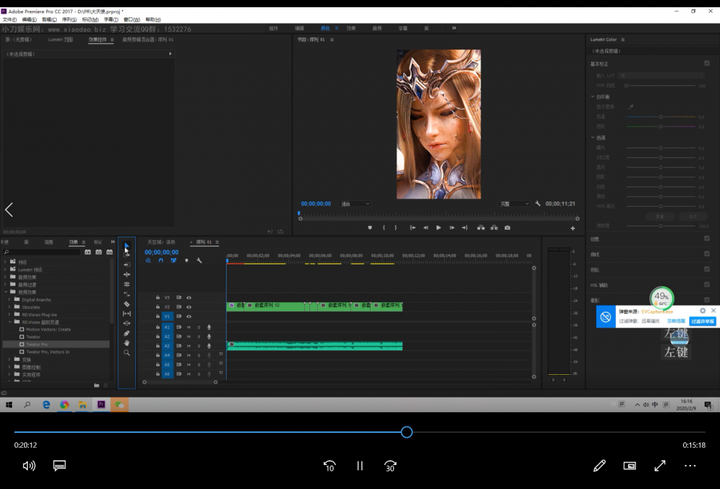Click Lift button in program monitor
The image size is (720, 489).
(481, 228)
